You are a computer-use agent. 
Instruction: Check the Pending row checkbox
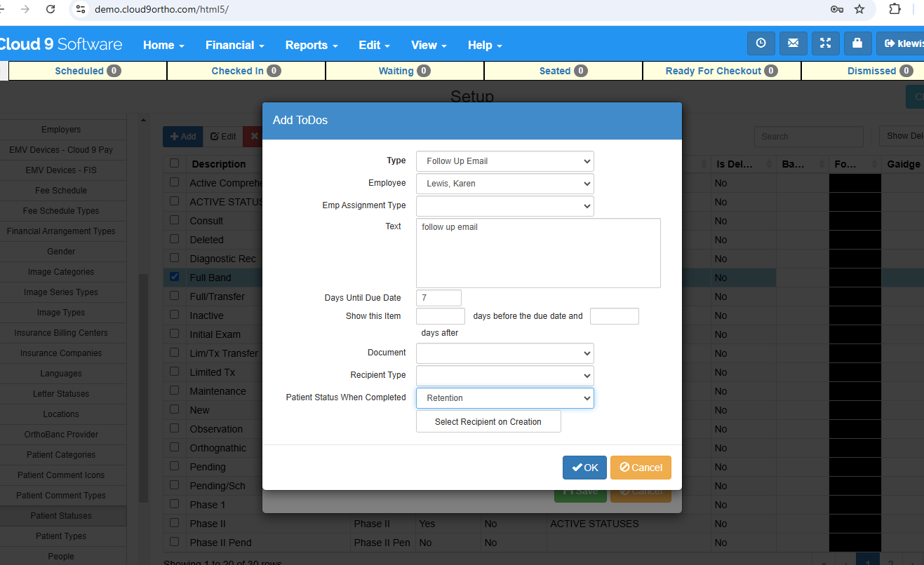coord(175,466)
